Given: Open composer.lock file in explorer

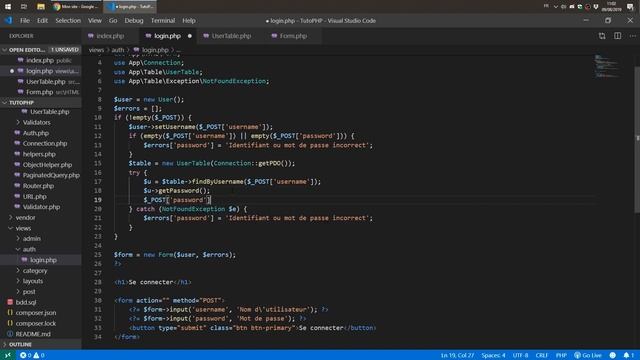Looking at the screenshot, I should click(x=36, y=324).
